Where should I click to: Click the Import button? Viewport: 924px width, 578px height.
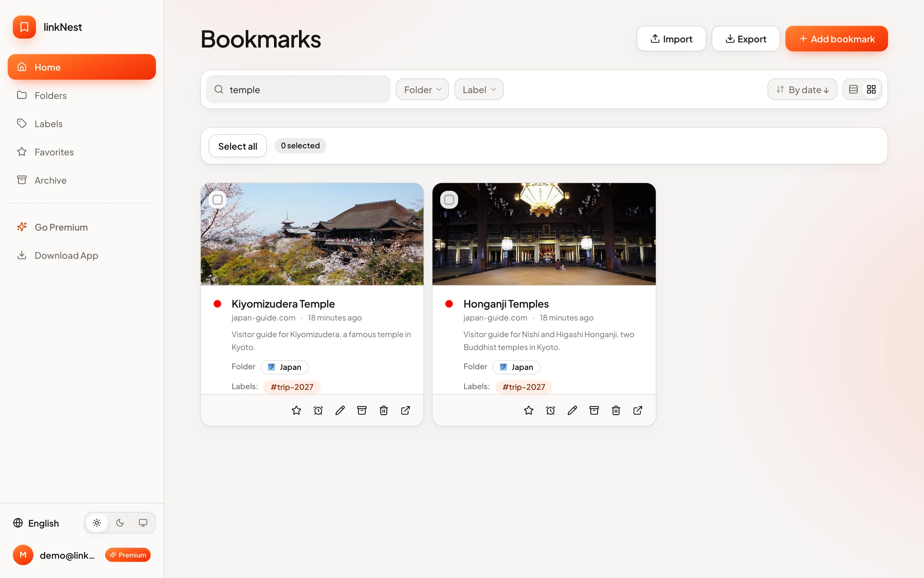point(671,39)
